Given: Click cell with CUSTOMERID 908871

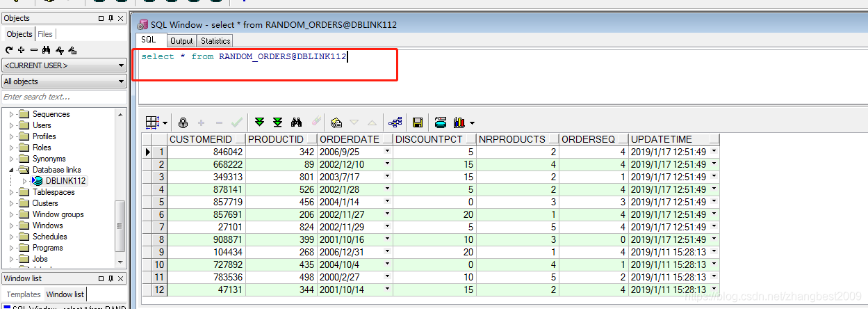Looking at the screenshot, I should pyautogui.click(x=206, y=239).
